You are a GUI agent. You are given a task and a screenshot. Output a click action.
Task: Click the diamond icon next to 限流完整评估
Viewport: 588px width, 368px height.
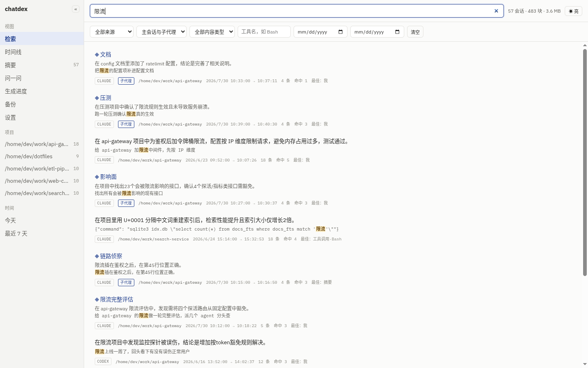pyautogui.click(x=97, y=299)
